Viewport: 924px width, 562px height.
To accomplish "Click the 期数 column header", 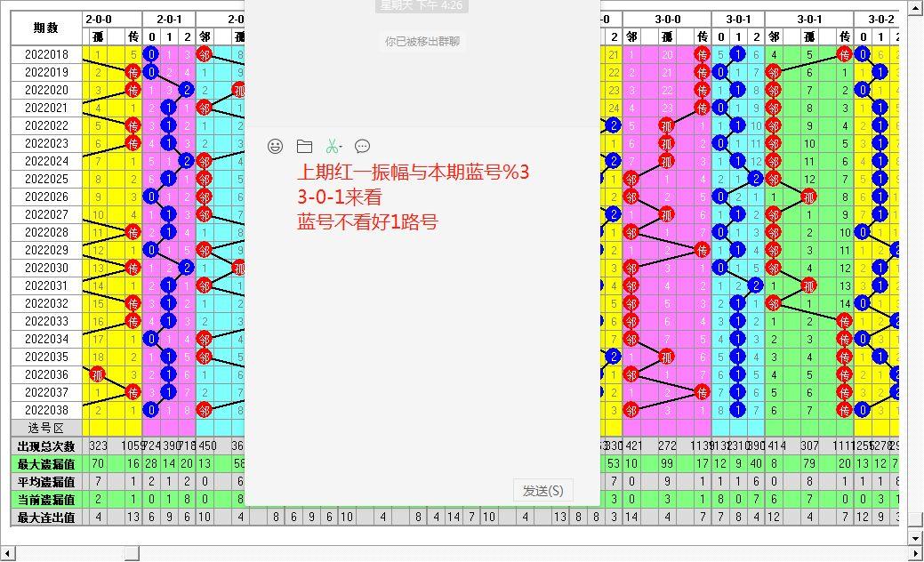I will pos(46,28).
